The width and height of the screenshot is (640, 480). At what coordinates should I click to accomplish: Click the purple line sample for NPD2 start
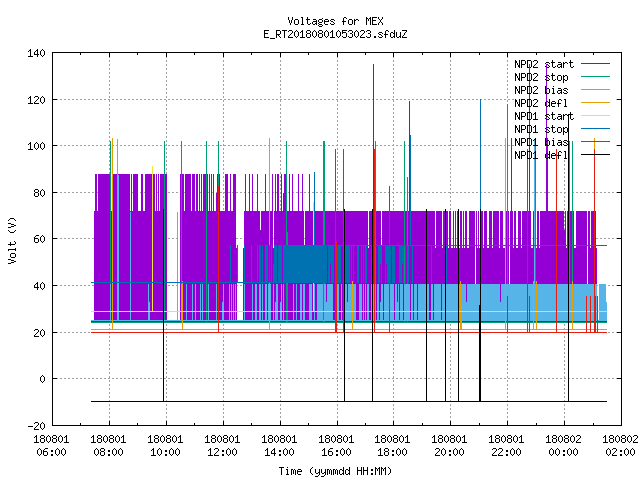click(595, 64)
